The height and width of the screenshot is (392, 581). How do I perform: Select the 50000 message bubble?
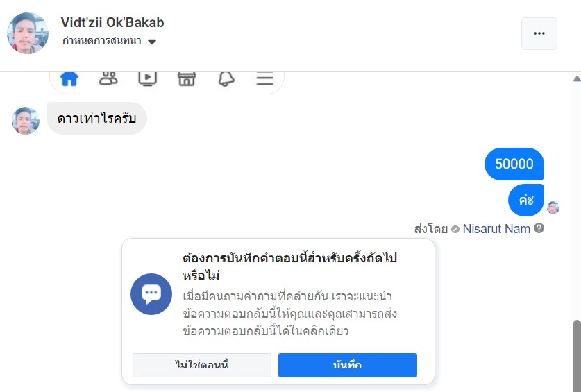tap(514, 164)
